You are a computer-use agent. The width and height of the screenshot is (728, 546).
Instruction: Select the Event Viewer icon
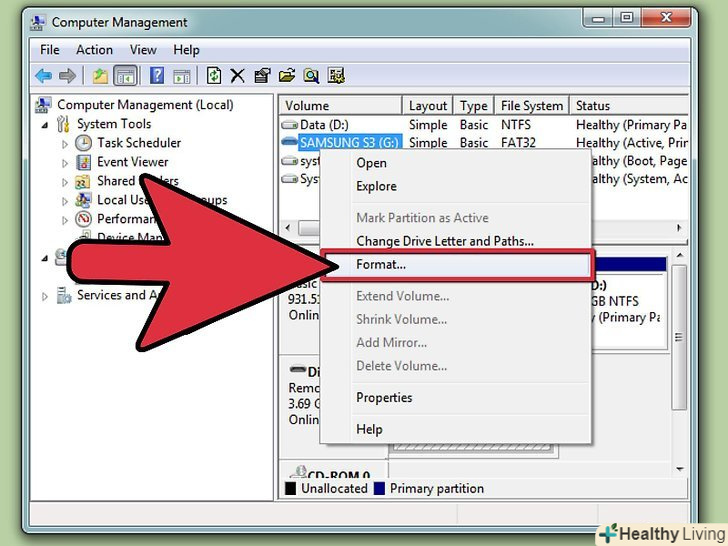tap(84, 162)
